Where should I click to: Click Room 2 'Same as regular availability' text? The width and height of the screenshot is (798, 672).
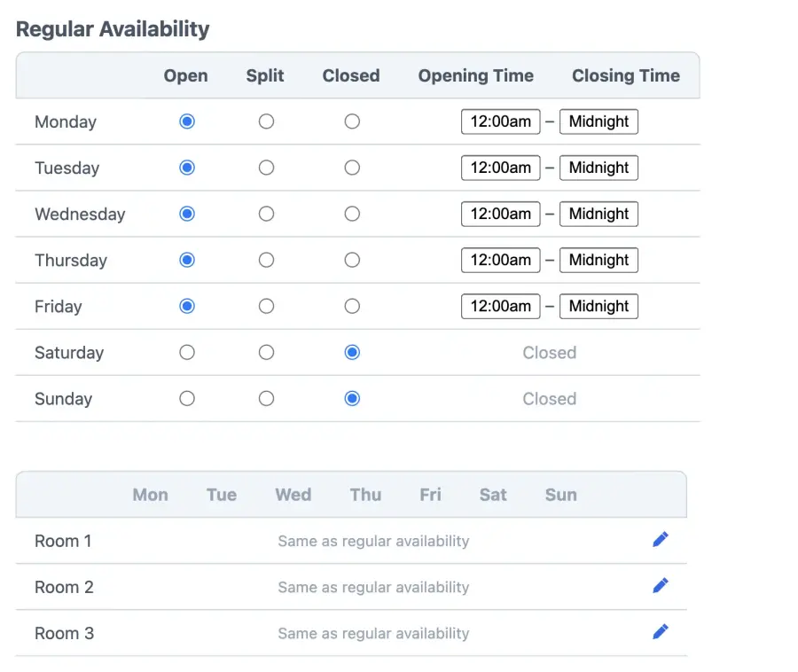(x=373, y=587)
